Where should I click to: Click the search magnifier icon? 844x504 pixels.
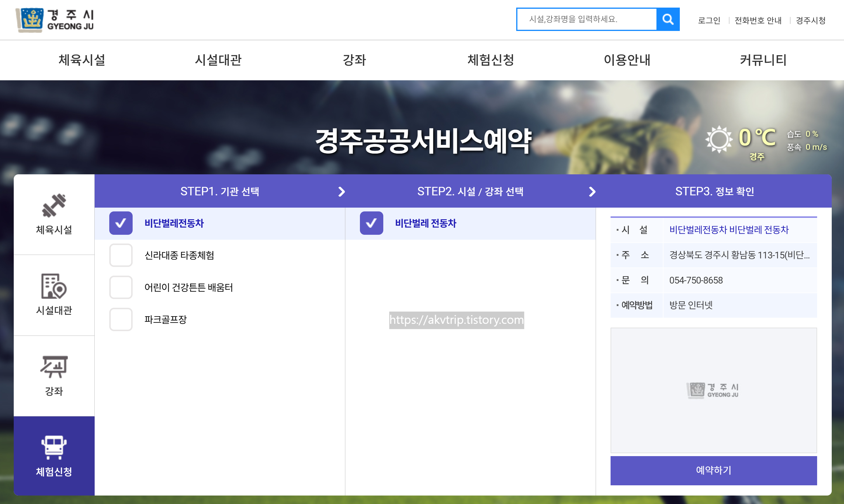(668, 19)
